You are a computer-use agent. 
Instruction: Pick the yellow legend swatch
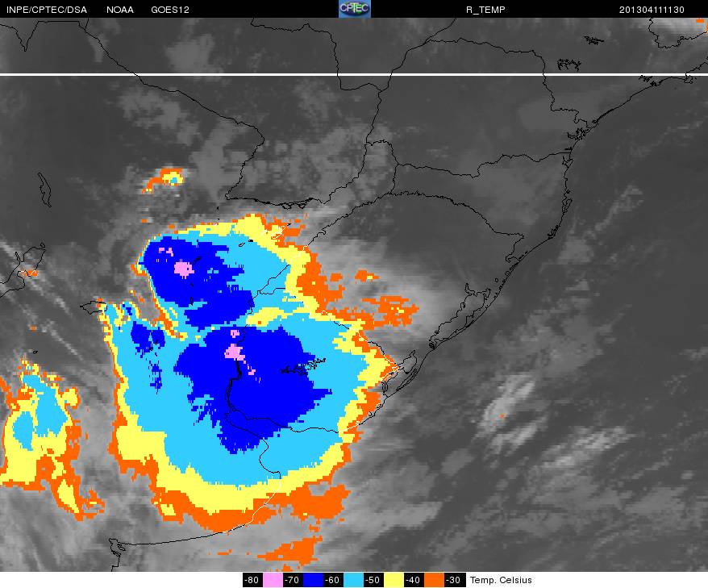point(394,580)
